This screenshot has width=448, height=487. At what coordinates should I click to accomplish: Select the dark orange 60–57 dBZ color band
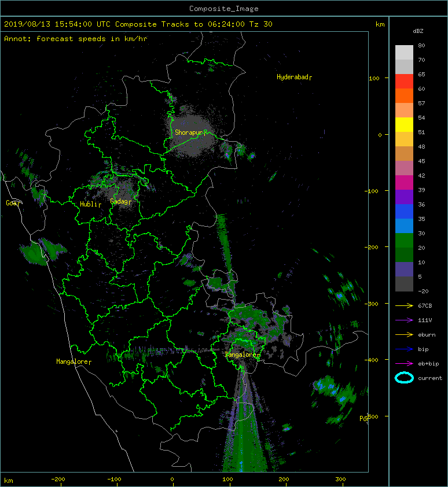tap(404, 95)
